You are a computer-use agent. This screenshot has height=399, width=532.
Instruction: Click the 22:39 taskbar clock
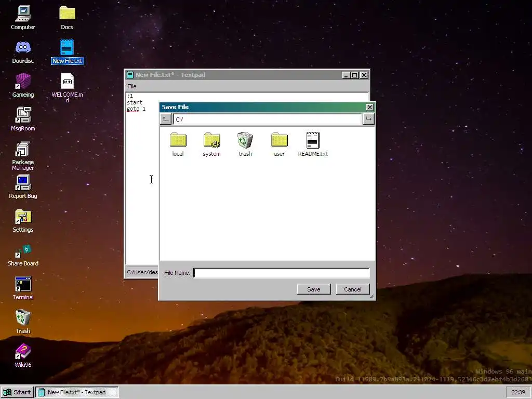[x=518, y=392]
